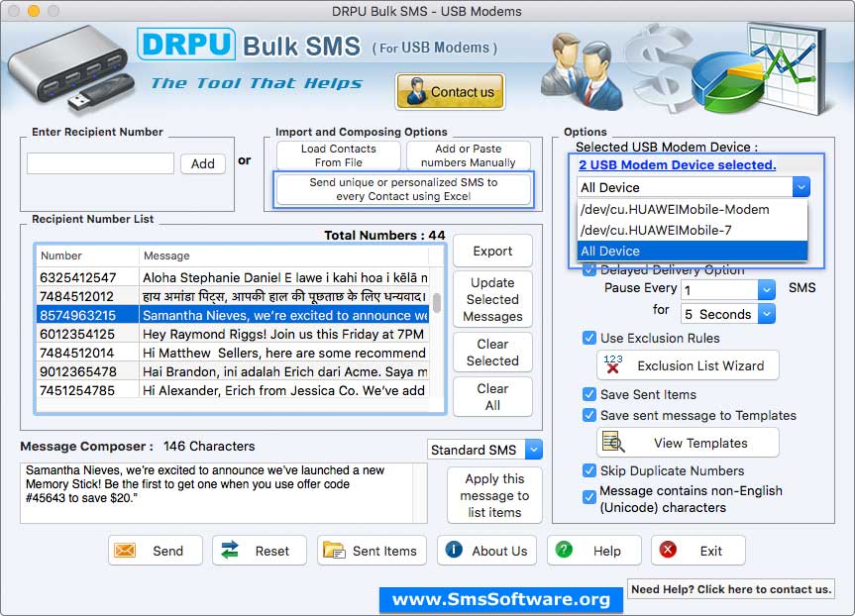Click Add or Paste numbers Manually
The image size is (855, 616).
(x=469, y=155)
